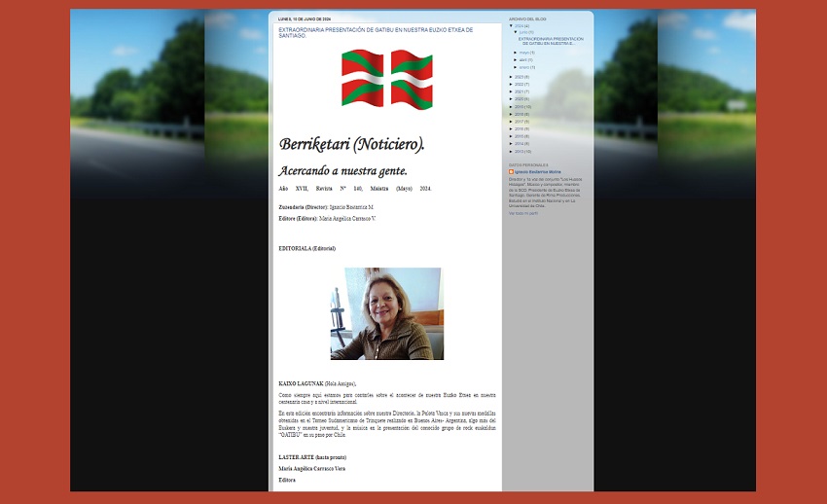Image resolution: width=827 pixels, height=504 pixels.
Task: Open the 2023 year link in the archive
Action: (x=519, y=77)
